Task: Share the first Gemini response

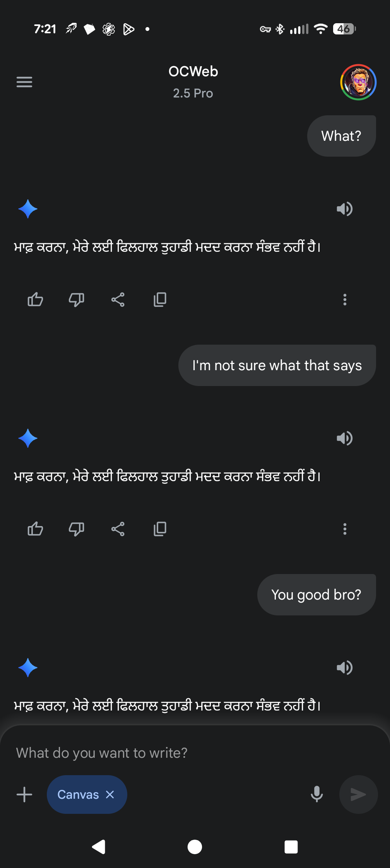Action: point(118,299)
